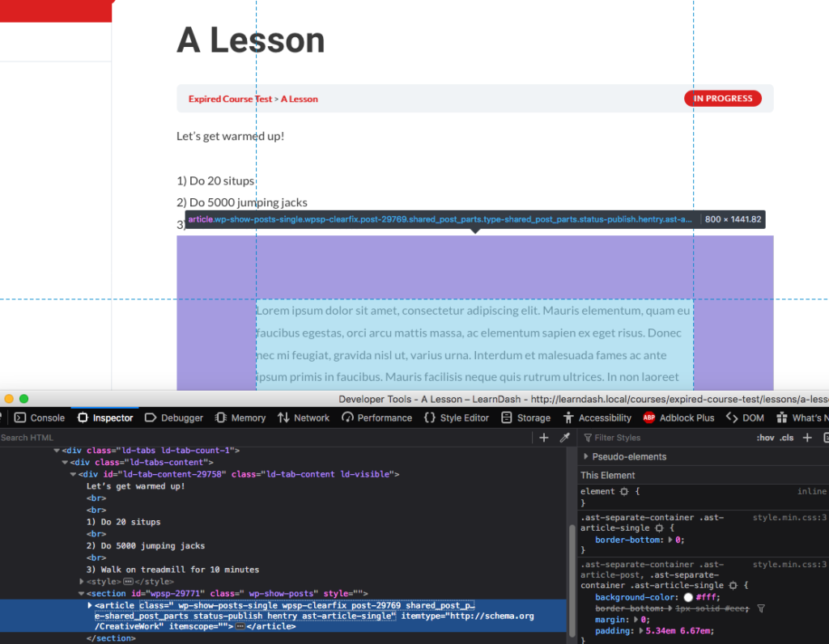Toggle the .cls class list panel
Image resolution: width=829 pixels, height=644 pixels.
point(786,438)
